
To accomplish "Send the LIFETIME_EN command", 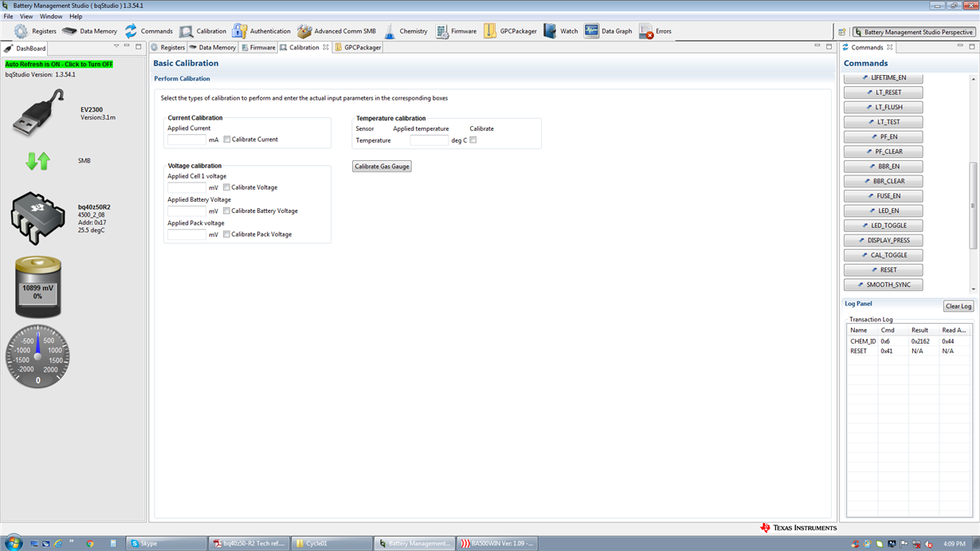I will [x=884, y=78].
